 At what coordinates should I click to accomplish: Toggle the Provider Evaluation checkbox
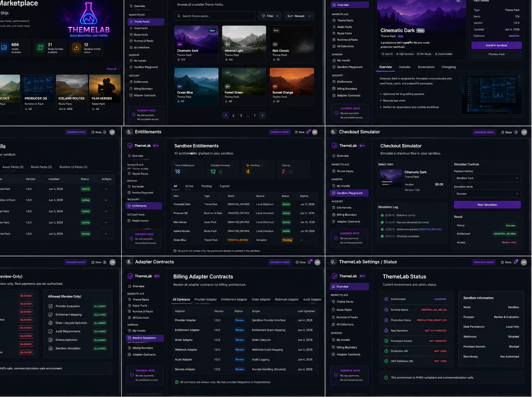[x=50, y=306]
